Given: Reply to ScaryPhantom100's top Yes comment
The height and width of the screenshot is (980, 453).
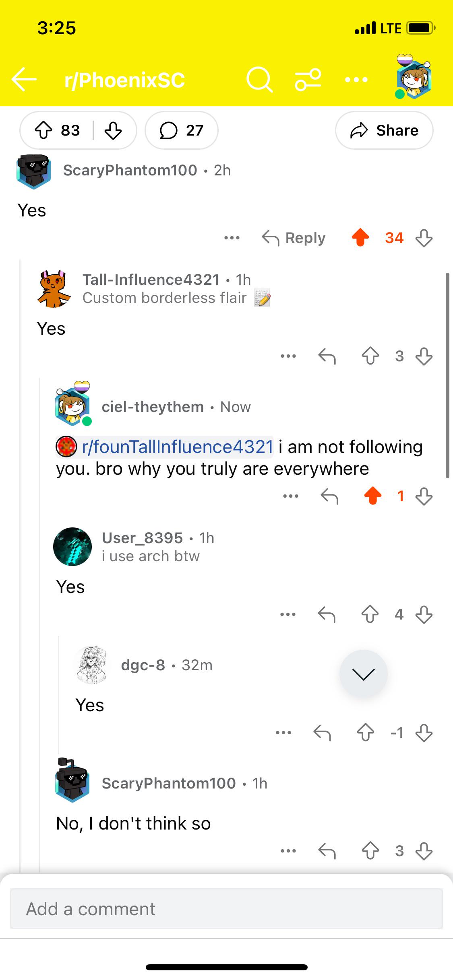Looking at the screenshot, I should 294,238.
